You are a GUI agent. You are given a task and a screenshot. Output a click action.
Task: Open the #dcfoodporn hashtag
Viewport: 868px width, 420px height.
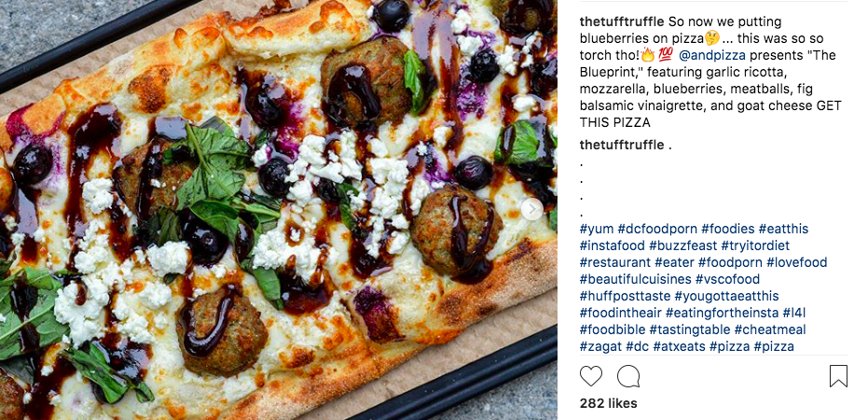(x=656, y=229)
